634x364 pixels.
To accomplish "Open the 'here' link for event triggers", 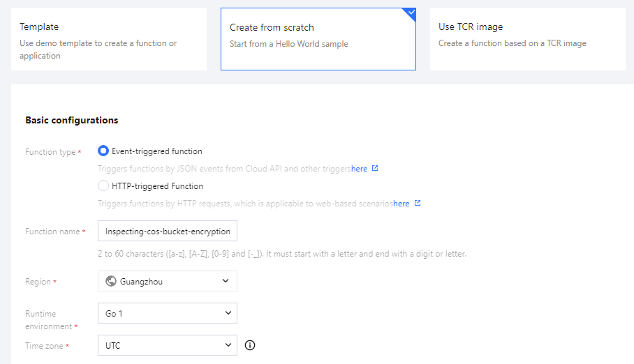I will pyautogui.click(x=360, y=169).
